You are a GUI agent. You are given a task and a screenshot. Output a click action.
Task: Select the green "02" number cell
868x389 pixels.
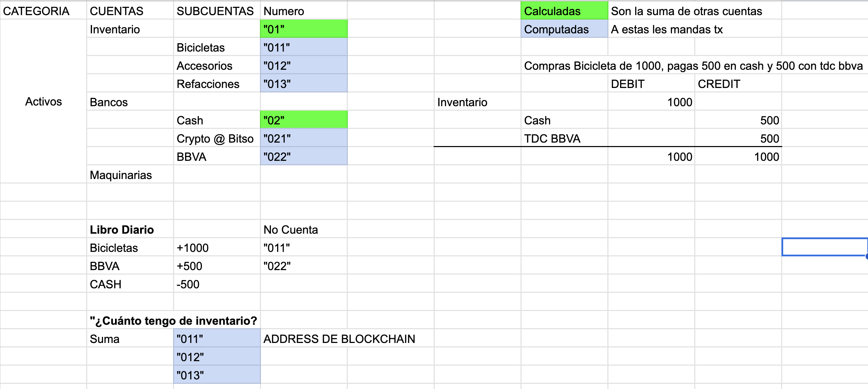pyautogui.click(x=304, y=120)
